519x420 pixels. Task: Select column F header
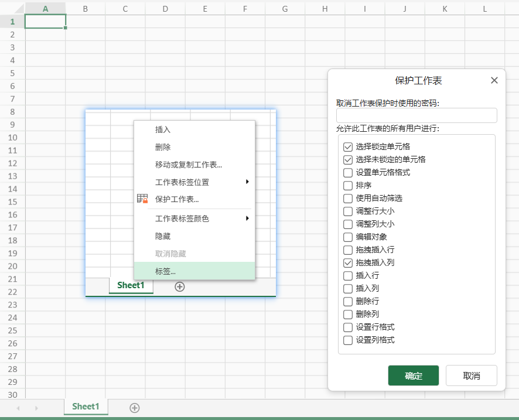coord(245,9)
